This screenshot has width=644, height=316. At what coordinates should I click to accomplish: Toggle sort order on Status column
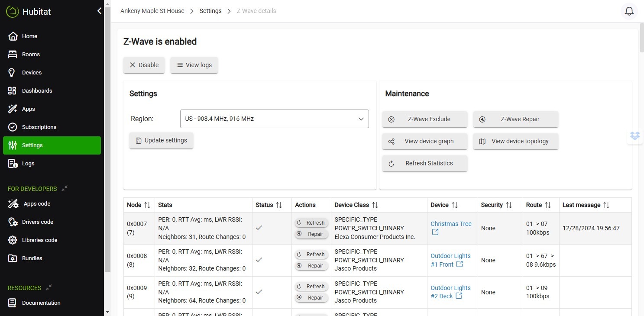[279, 205]
